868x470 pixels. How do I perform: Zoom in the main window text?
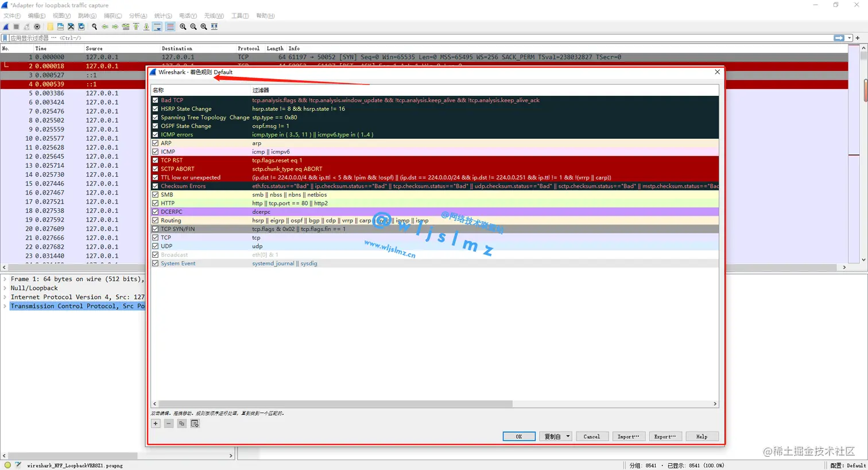point(183,26)
